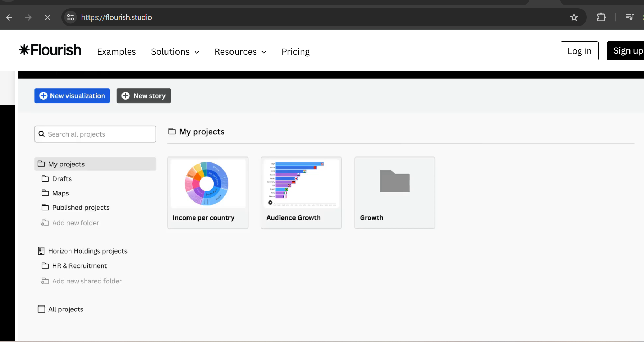Open the Income per country sunburst thumbnail
The image size is (644, 342).
tap(208, 184)
